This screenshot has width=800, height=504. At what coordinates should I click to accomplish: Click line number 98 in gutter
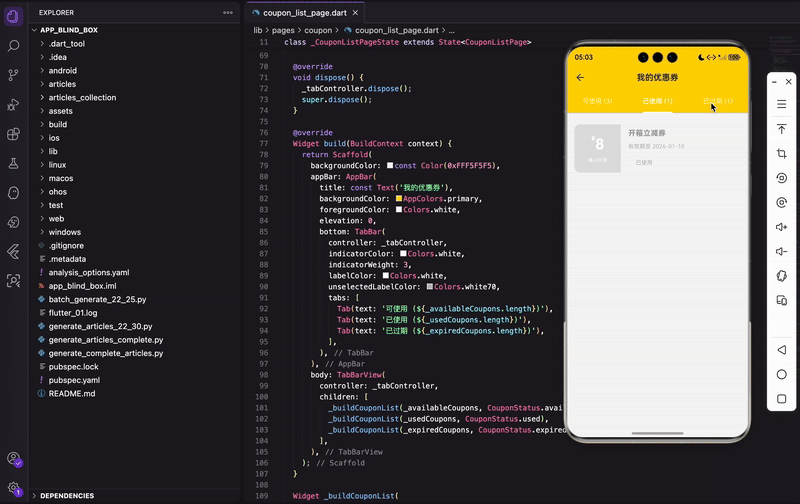point(263,375)
